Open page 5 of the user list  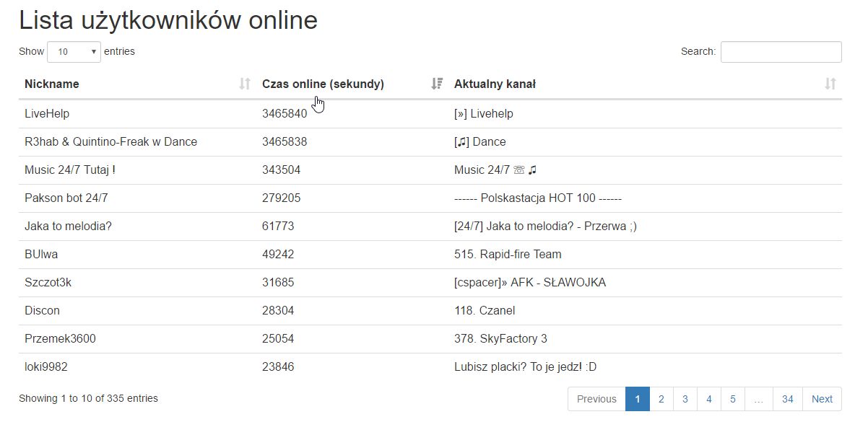tap(733, 399)
